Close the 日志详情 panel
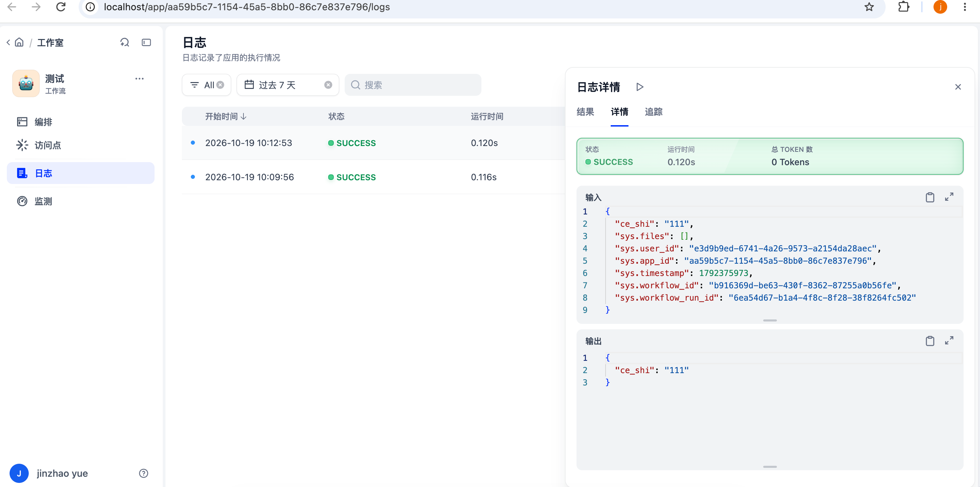The width and height of the screenshot is (980, 487). pos(958,87)
